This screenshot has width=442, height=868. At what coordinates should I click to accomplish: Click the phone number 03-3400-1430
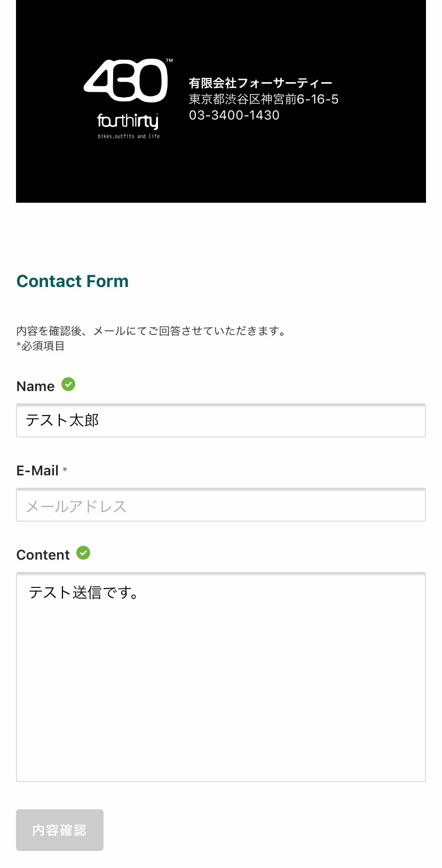point(234,115)
